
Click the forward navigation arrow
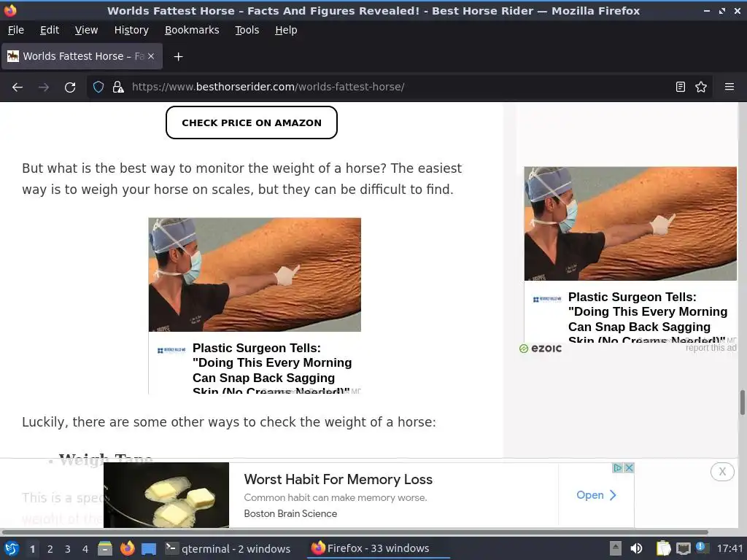(x=43, y=87)
